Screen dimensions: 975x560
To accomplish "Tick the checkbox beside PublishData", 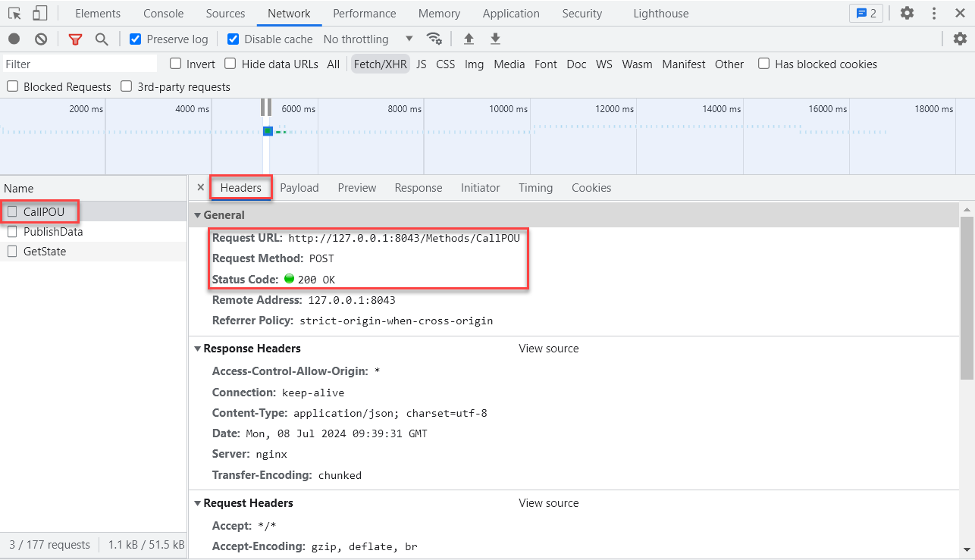I will (x=12, y=231).
